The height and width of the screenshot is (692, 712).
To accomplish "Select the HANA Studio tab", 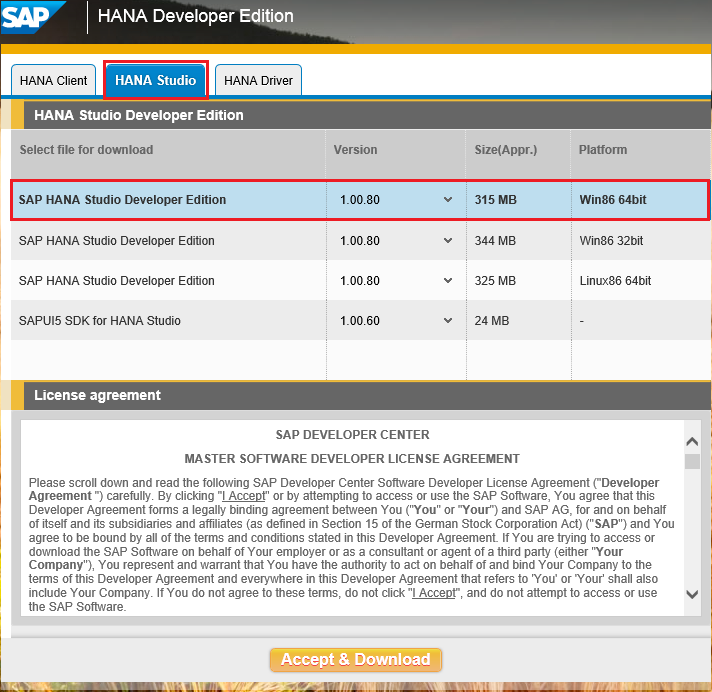I will tap(155, 80).
